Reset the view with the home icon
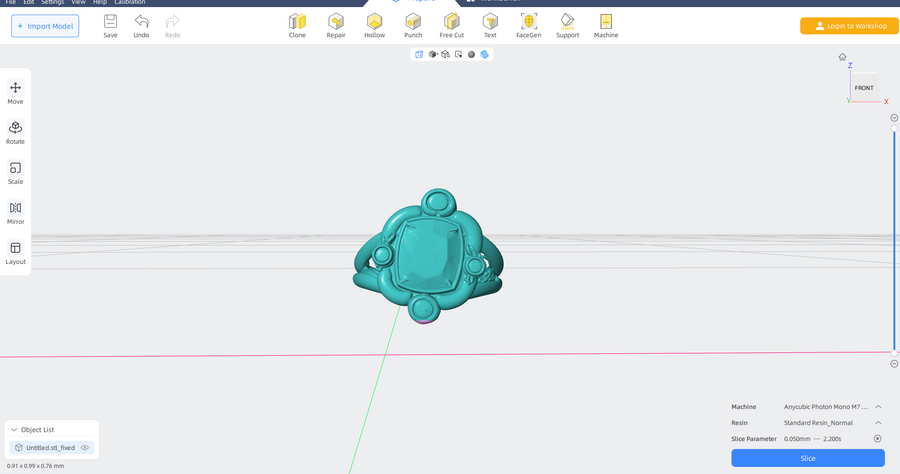 (x=842, y=57)
